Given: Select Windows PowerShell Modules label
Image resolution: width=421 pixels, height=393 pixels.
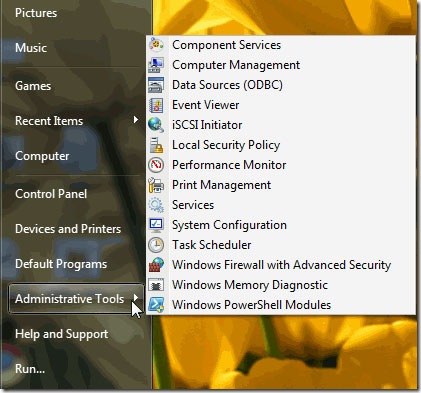Looking at the screenshot, I should [252, 305].
